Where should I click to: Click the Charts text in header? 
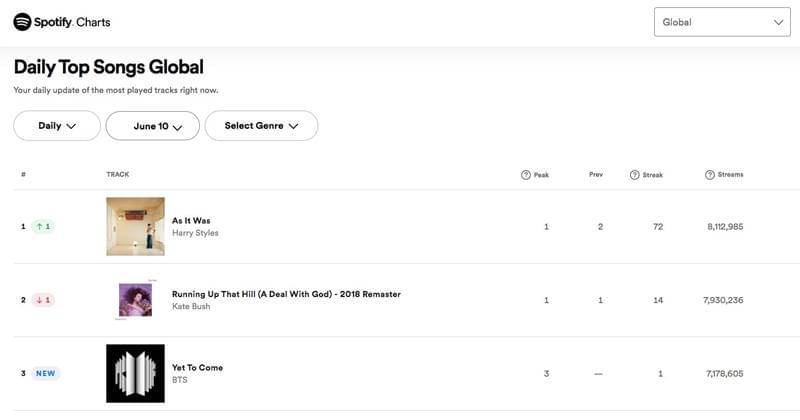click(92, 22)
